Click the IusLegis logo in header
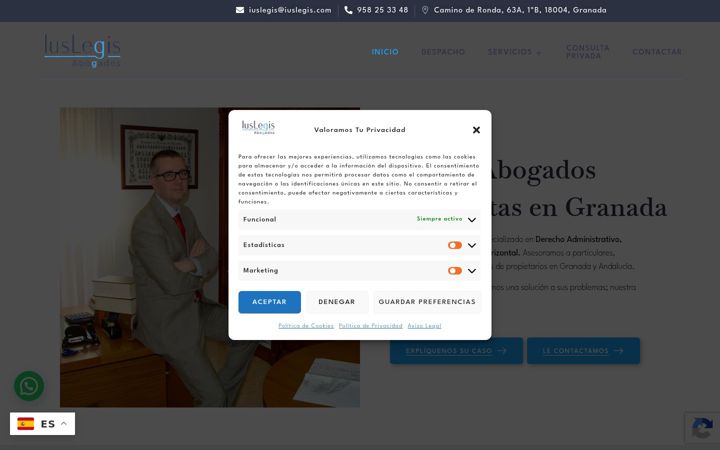This screenshot has width=720, height=450. point(83,51)
